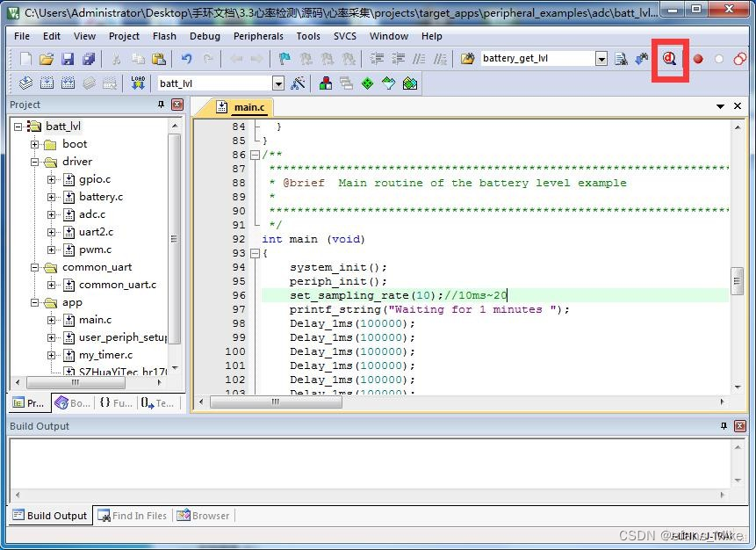Viewport: 756px width, 550px height.
Task: Collapse the driver folder node
Action: 35,162
